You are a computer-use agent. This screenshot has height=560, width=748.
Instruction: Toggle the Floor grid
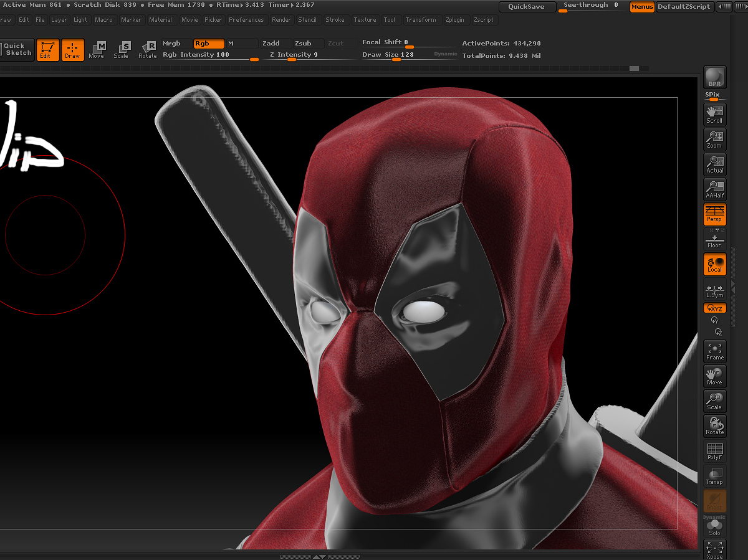pos(714,240)
